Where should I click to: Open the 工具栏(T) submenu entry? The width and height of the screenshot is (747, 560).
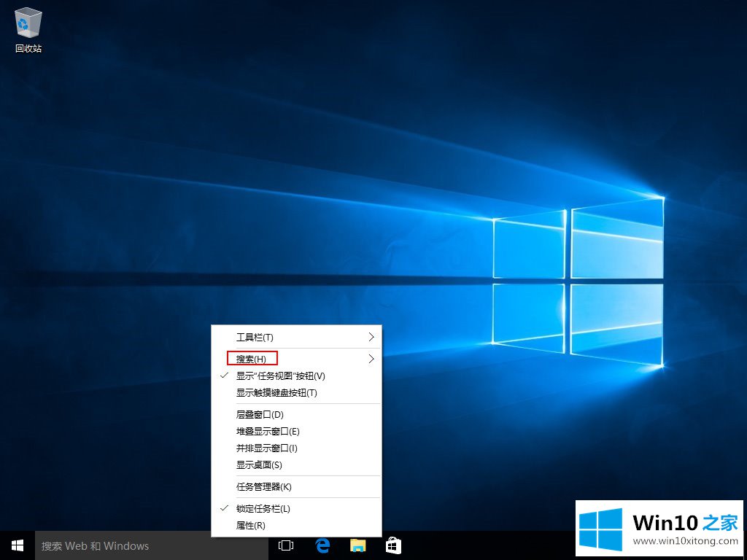coord(296,338)
